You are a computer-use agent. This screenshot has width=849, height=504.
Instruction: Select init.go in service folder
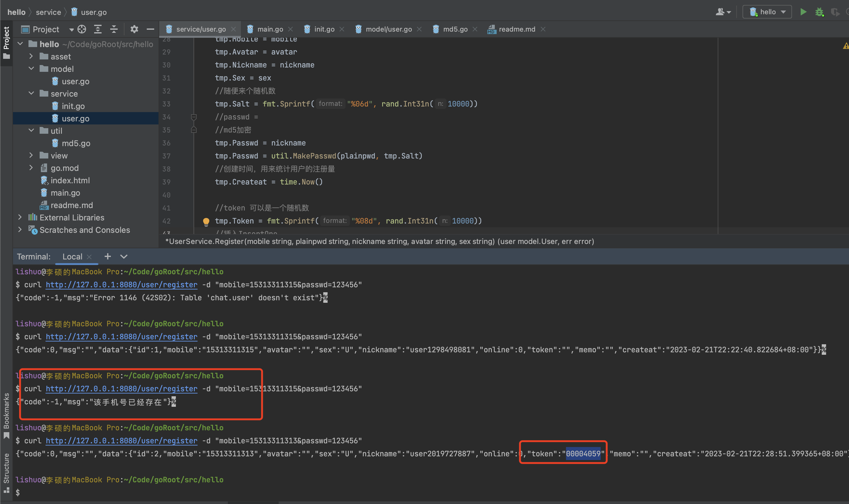(73, 106)
